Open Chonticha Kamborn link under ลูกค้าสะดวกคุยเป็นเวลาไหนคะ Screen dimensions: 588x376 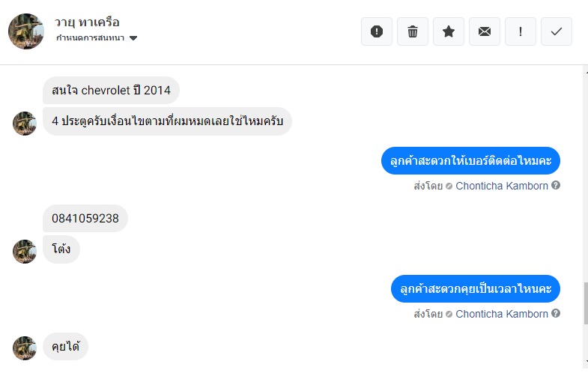[501, 314]
